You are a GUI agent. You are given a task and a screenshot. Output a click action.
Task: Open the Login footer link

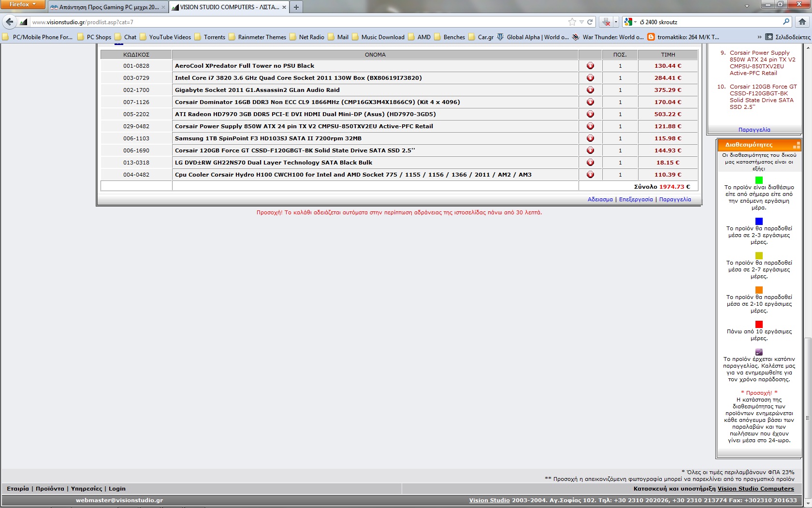[x=117, y=489]
